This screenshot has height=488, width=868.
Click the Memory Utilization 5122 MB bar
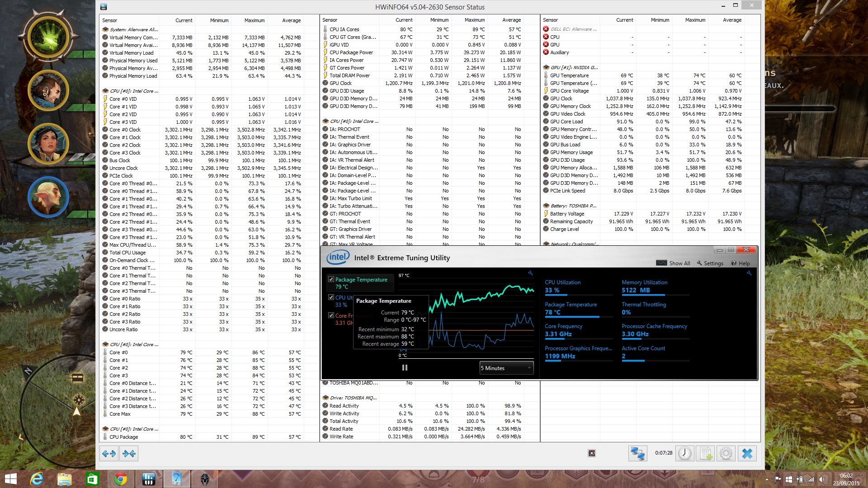point(656,294)
